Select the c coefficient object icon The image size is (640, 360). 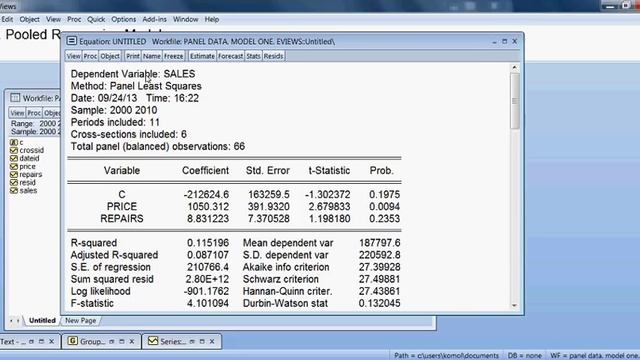[x=13, y=142]
